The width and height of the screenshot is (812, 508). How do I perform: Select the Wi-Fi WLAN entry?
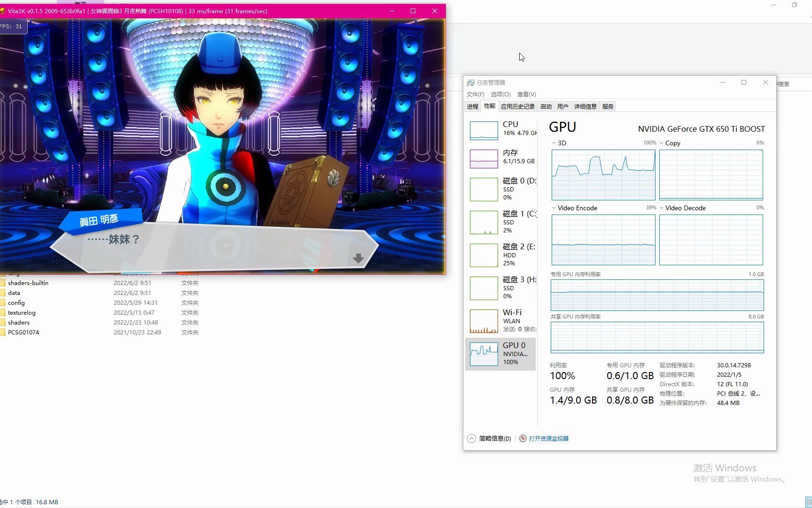(x=501, y=320)
